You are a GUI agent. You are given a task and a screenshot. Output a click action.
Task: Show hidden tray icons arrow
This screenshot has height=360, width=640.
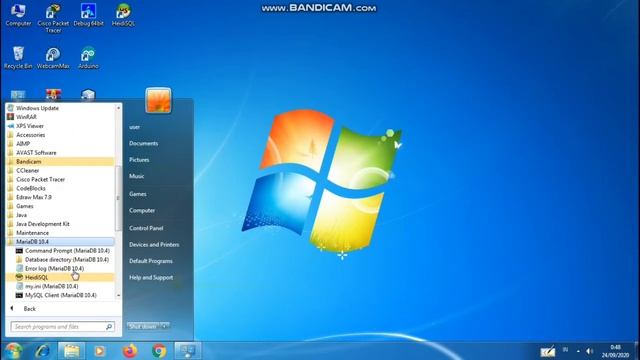[578, 351]
